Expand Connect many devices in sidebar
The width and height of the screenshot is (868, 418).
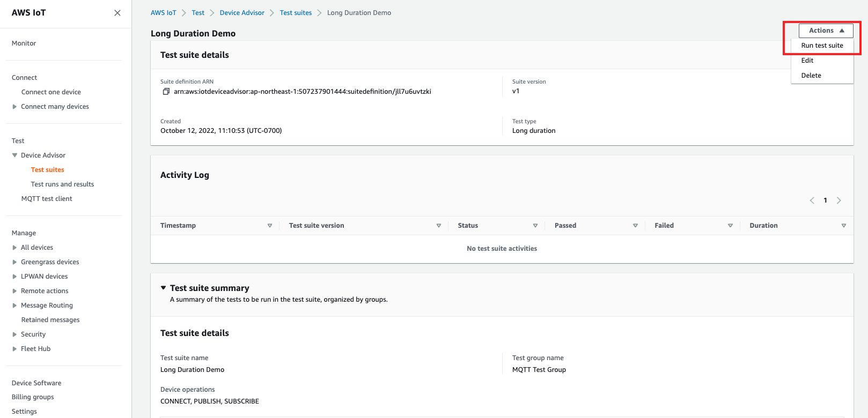click(15, 107)
